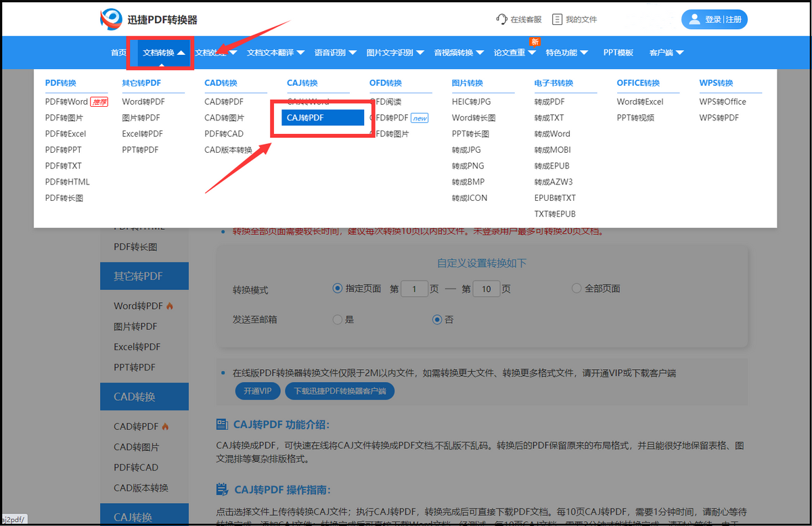Click the 推荐 badge next to PDF转Word

[99, 101]
